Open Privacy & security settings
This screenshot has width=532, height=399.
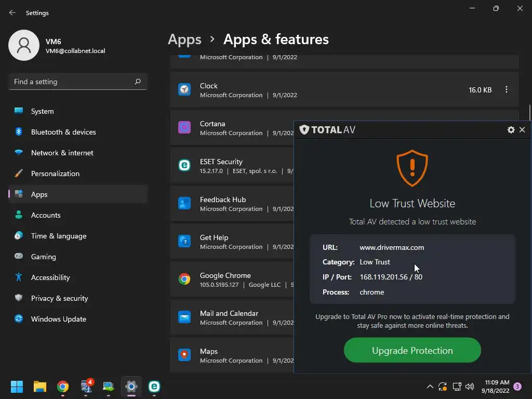[78, 298]
